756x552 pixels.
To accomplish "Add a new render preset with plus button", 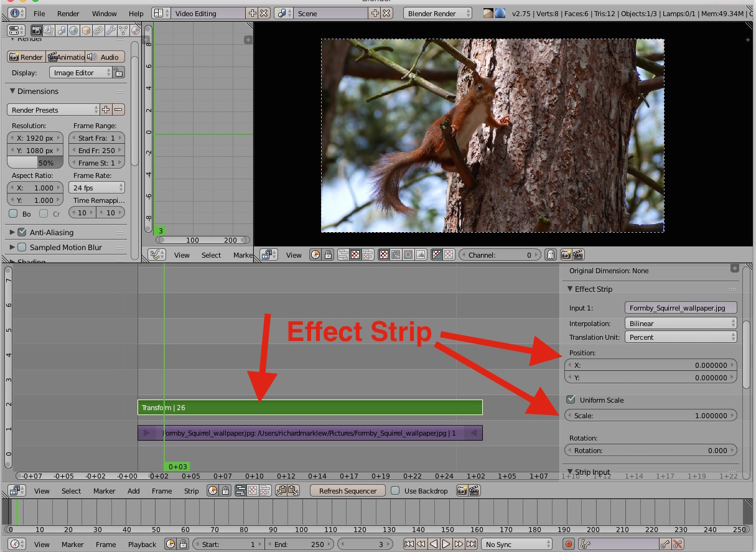I will point(106,110).
